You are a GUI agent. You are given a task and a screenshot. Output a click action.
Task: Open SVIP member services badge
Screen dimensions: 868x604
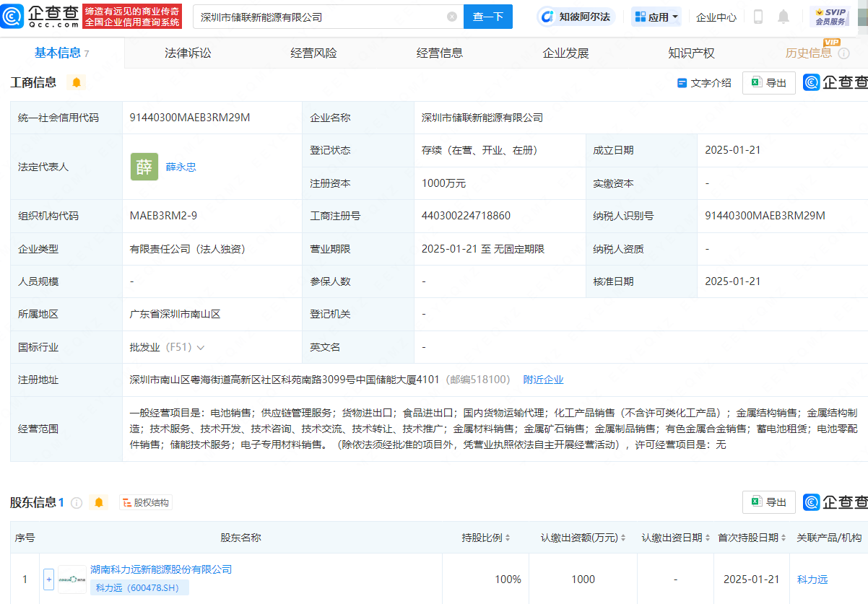(829, 17)
